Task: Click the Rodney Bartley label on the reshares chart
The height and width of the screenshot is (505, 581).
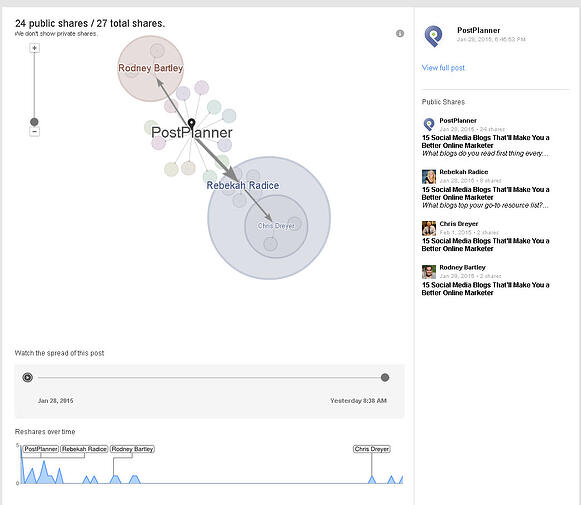Action: (132, 449)
